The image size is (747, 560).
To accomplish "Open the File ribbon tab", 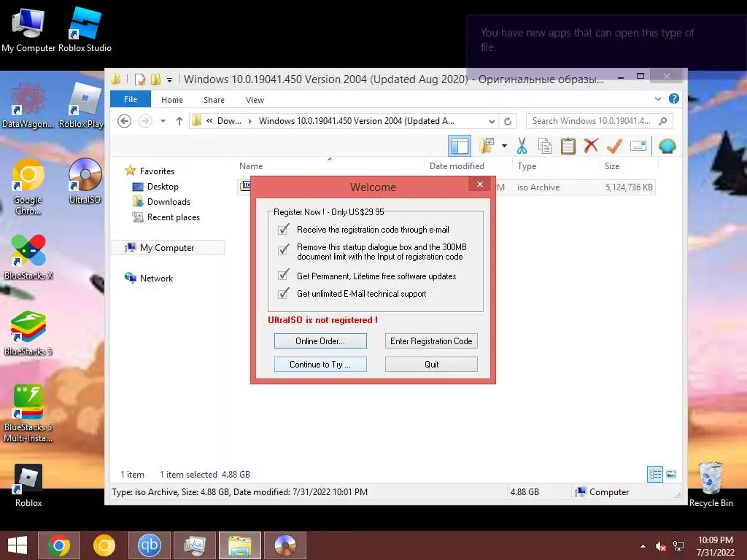I will coord(131,99).
